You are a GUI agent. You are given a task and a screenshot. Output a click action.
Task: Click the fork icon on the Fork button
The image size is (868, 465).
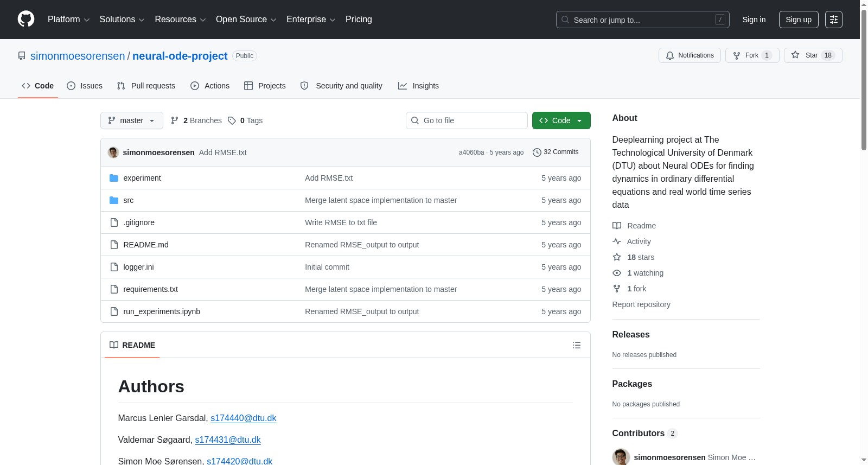click(x=737, y=55)
